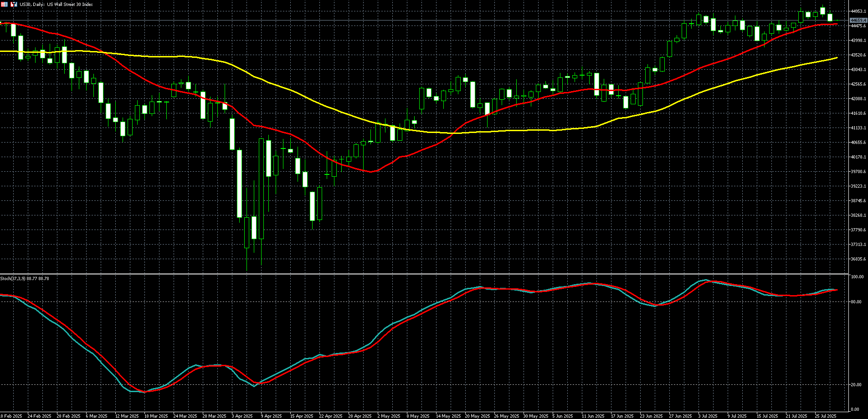Screen dimensions: 868x419
Task: Click the last large white candle at chart's right
Action: (x=830, y=17)
